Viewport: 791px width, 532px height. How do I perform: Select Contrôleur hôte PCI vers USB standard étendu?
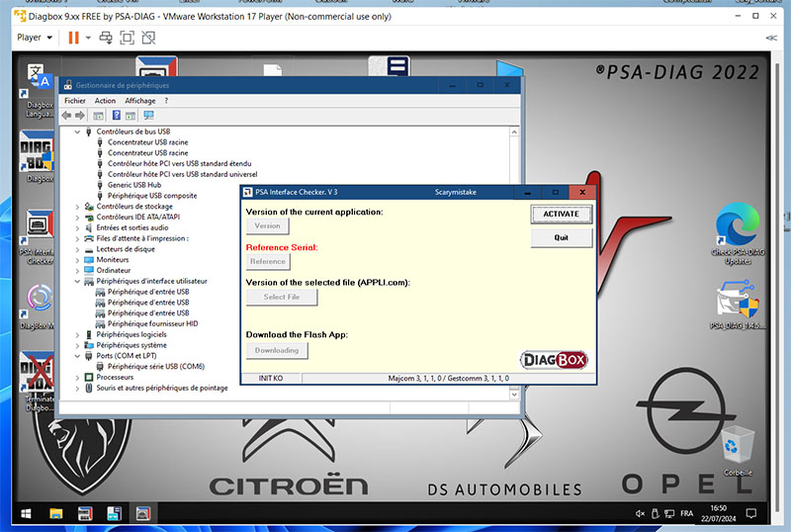coord(179,163)
